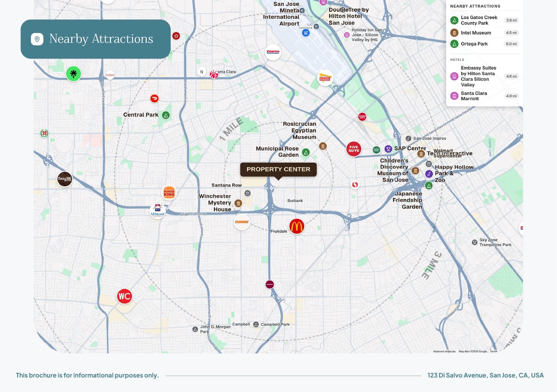Image resolution: width=557 pixels, height=392 pixels.
Task: Click the Map data ©2026 Google text
Action: click(473, 351)
